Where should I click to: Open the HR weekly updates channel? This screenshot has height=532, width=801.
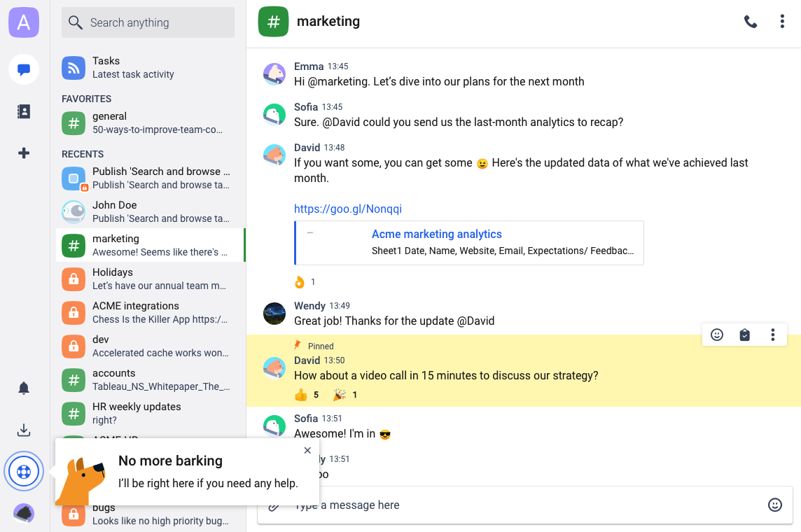pos(151,414)
